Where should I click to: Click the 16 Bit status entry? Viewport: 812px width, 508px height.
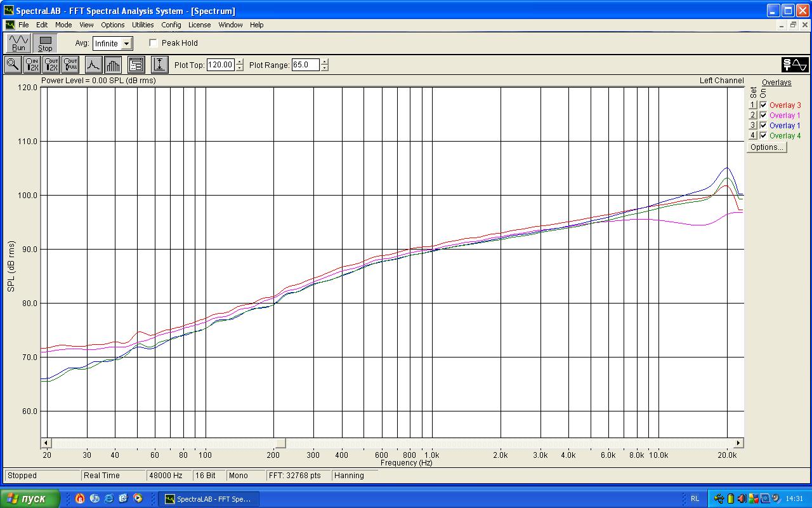209,476
